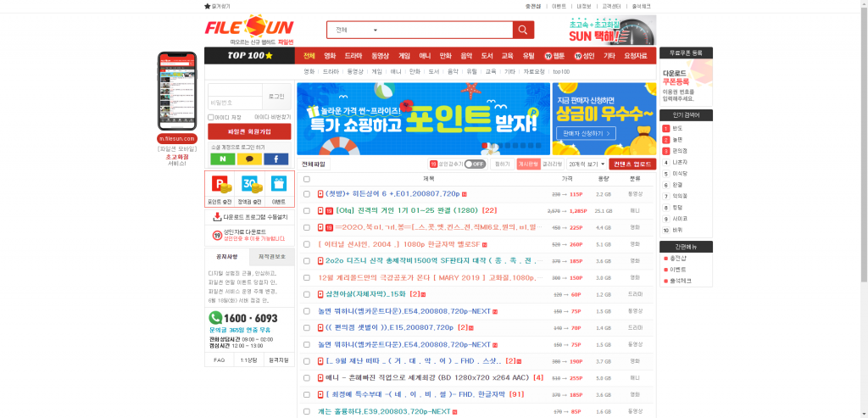The image size is (868, 418).
Task: Click the 로그인 button
Action: pos(276,97)
